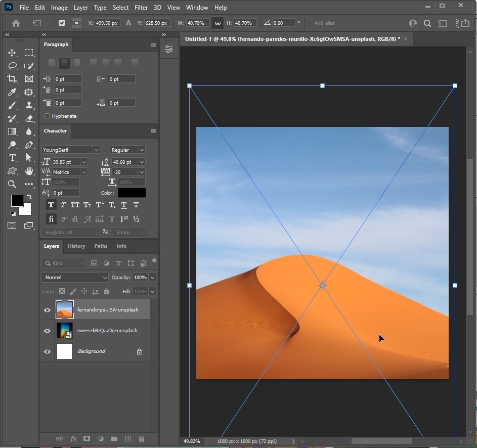Select the Rectangular Marquee tool
This screenshot has height=448, width=477.
point(29,53)
